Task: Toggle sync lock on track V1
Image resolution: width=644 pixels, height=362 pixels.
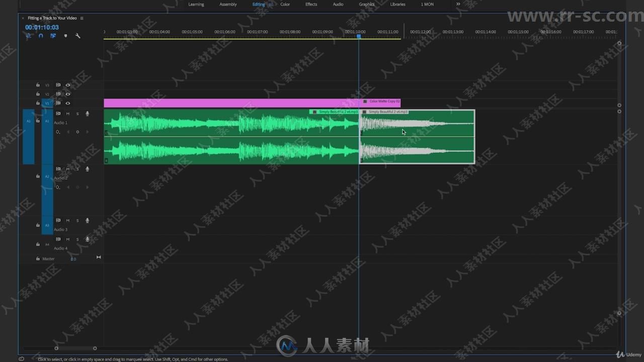Action: click(x=58, y=103)
